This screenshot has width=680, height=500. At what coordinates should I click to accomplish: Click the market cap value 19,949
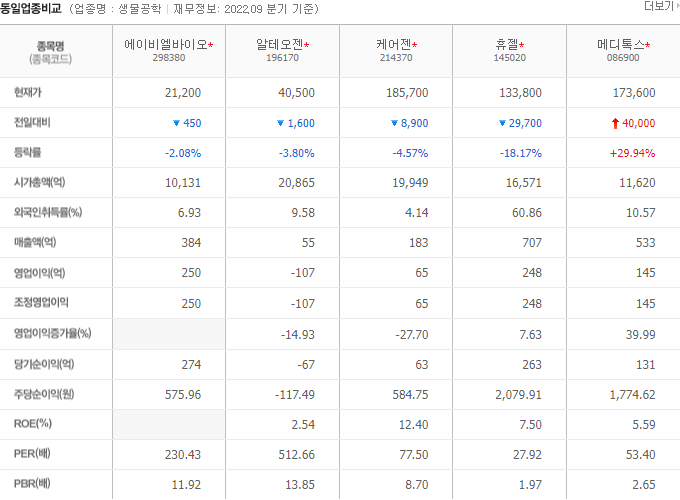point(410,183)
